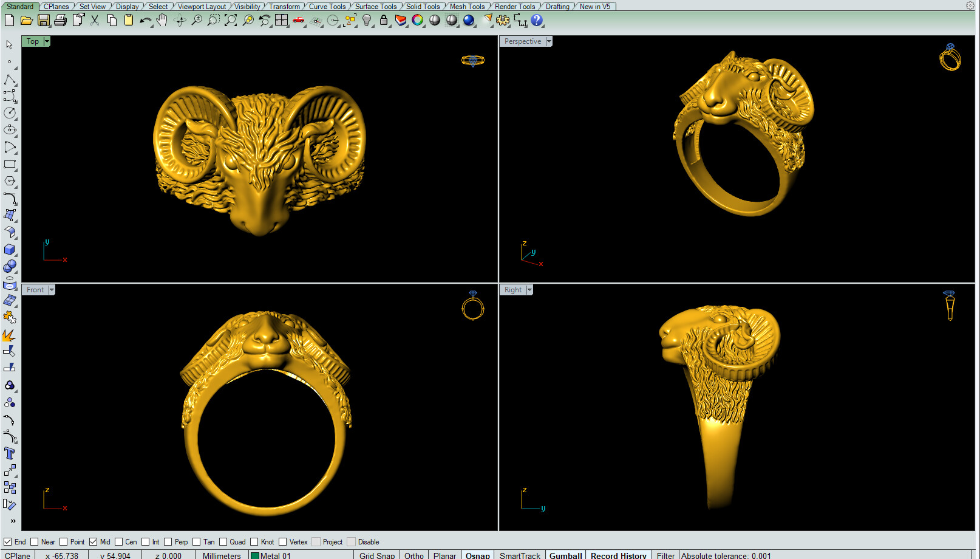This screenshot has width=980, height=559.
Task: Click the Metal 01 layer color swatch
Action: click(x=256, y=555)
